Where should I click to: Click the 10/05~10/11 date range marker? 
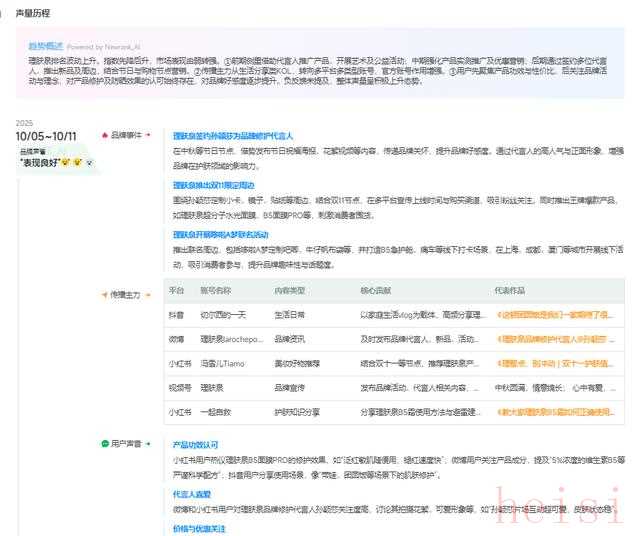(47, 136)
